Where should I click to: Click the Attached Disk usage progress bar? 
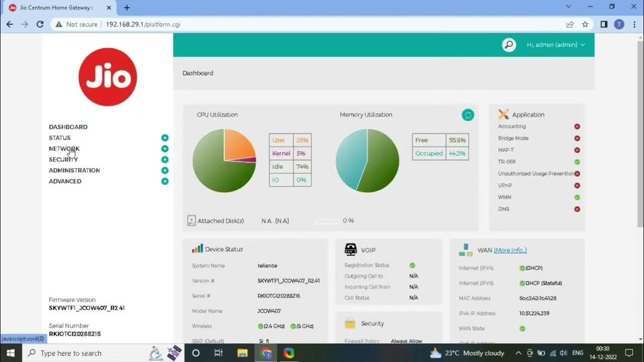[x=327, y=221]
